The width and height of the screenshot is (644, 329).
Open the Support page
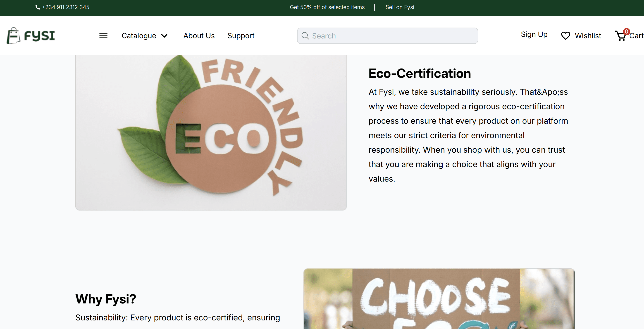241,36
